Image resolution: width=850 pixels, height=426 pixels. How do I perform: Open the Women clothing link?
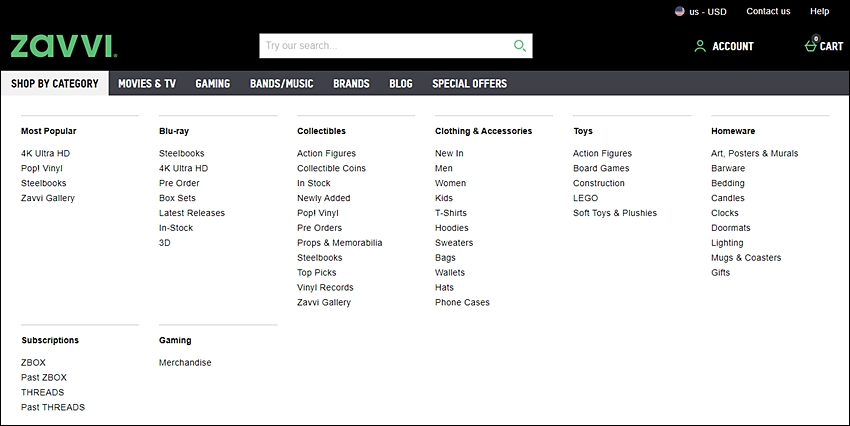tap(450, 183)
